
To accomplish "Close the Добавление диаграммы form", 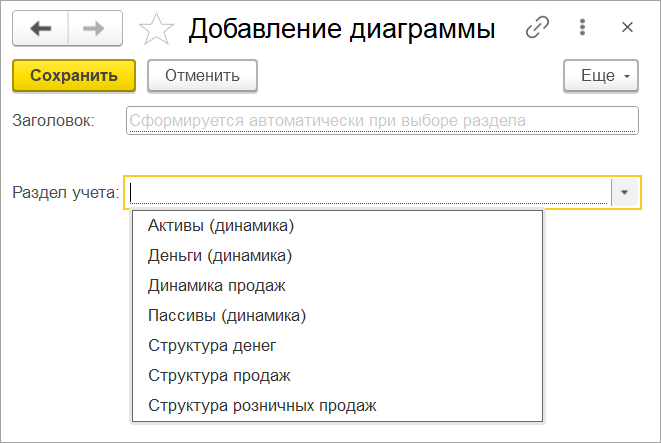I will click(x=628, y=29).
